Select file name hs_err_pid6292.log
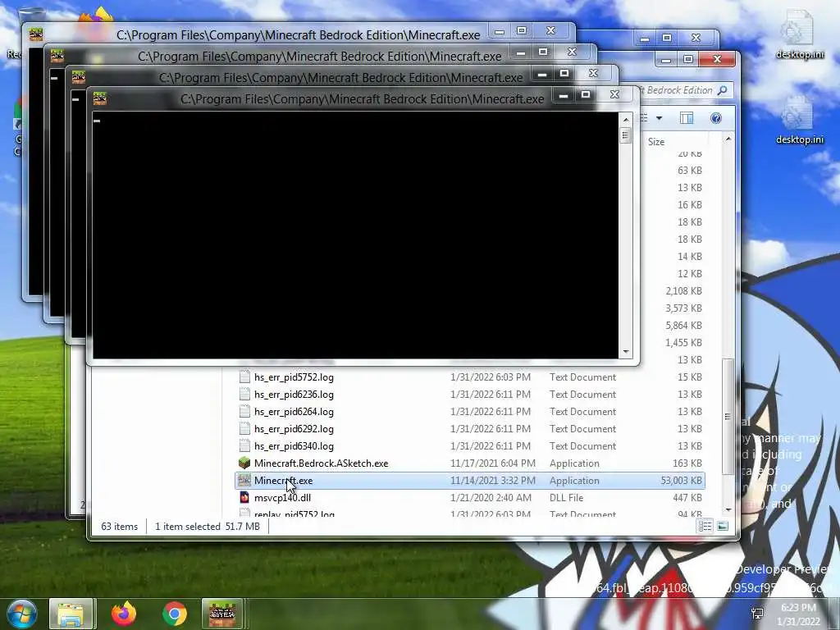 tap(294, 428)
